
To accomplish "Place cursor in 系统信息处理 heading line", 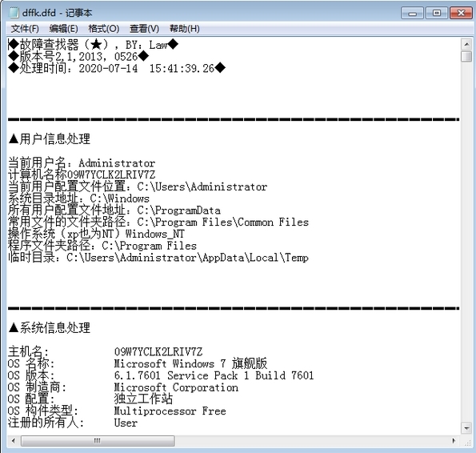I will pyautogui.click(x=49, y=328).
